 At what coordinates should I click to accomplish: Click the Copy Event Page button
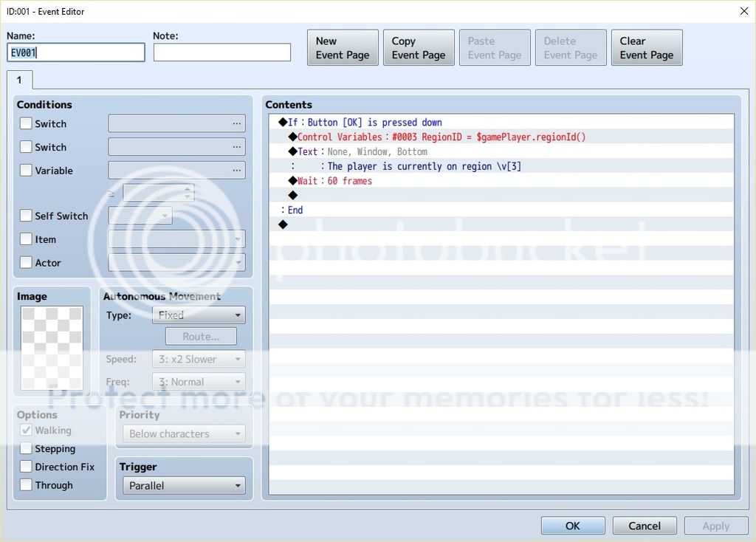[419, 48]
